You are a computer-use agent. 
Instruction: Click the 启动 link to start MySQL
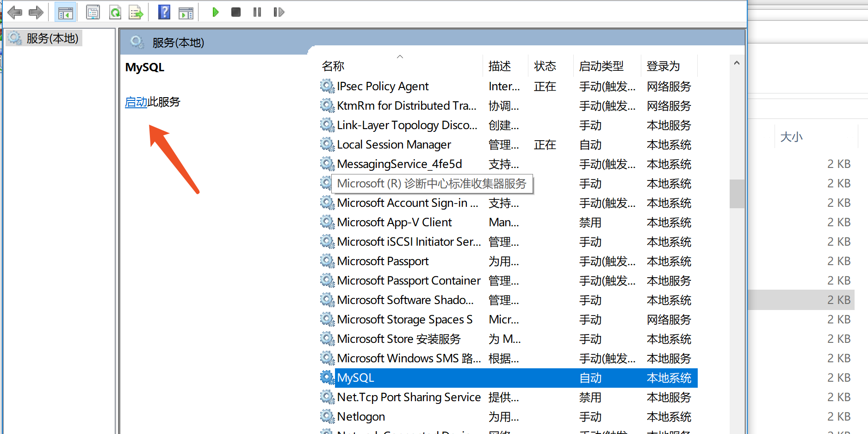[136, 102]
